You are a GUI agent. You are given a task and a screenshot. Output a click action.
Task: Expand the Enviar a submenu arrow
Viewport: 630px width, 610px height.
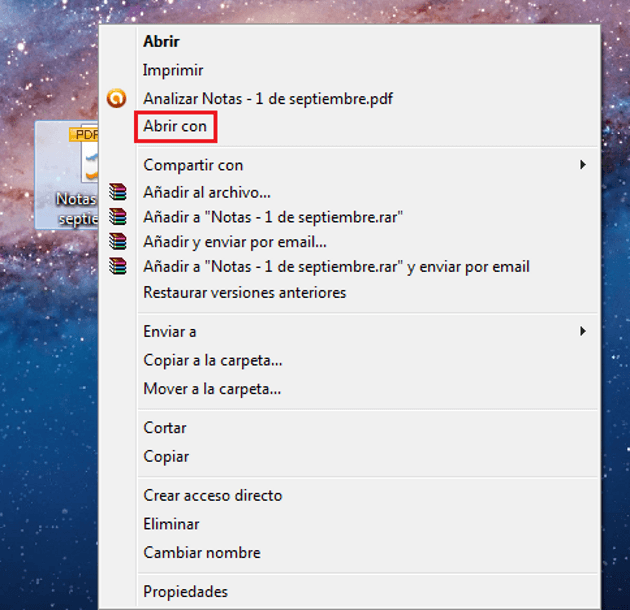tap(583, 331)
